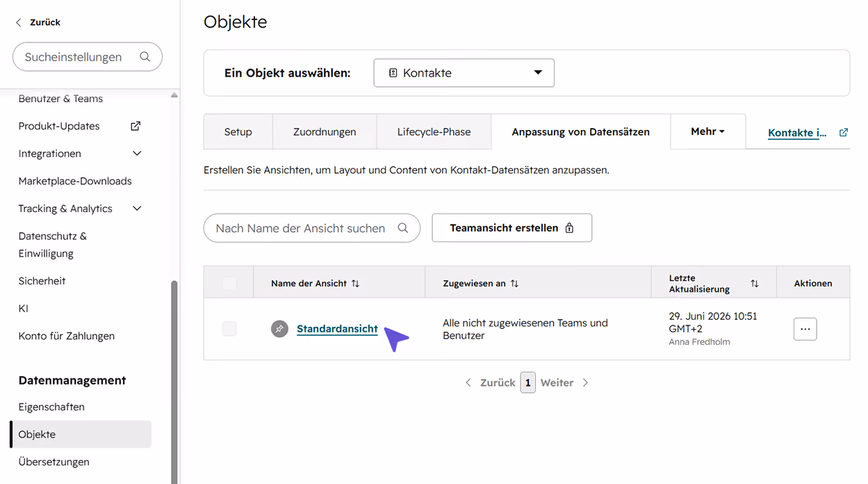
Task: Select Objekte in the sidebar
Action: click(81, 434)
